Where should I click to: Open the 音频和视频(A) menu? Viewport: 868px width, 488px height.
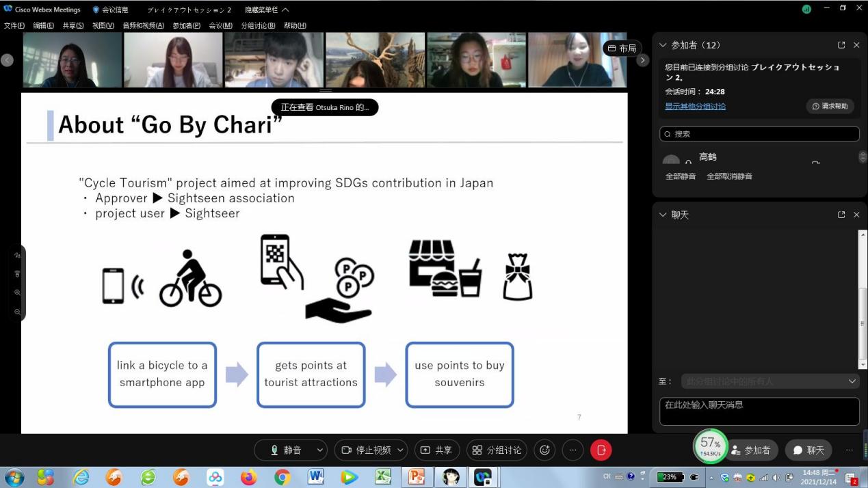143,25
